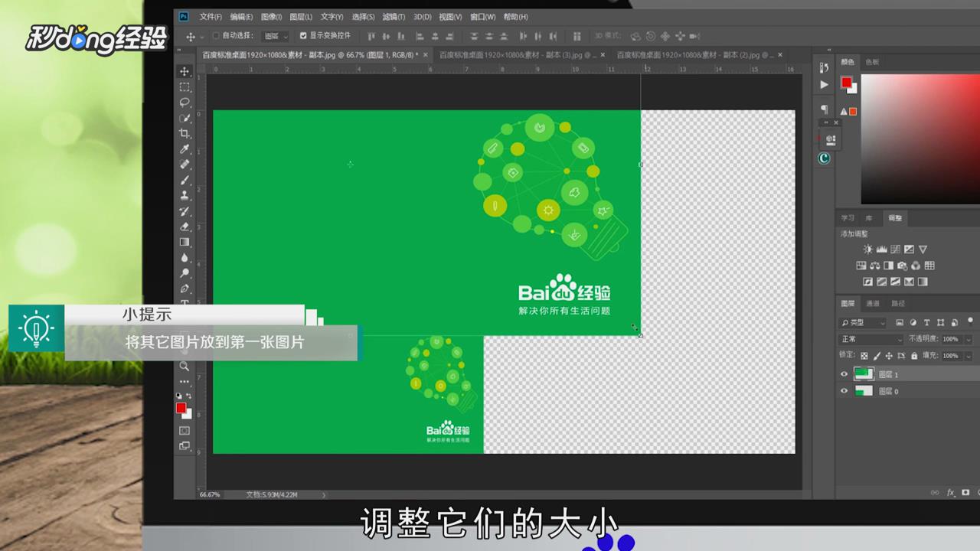Screen dimensions: 980x551
Task: Add a layer mask
Action: tap(965, 493)
